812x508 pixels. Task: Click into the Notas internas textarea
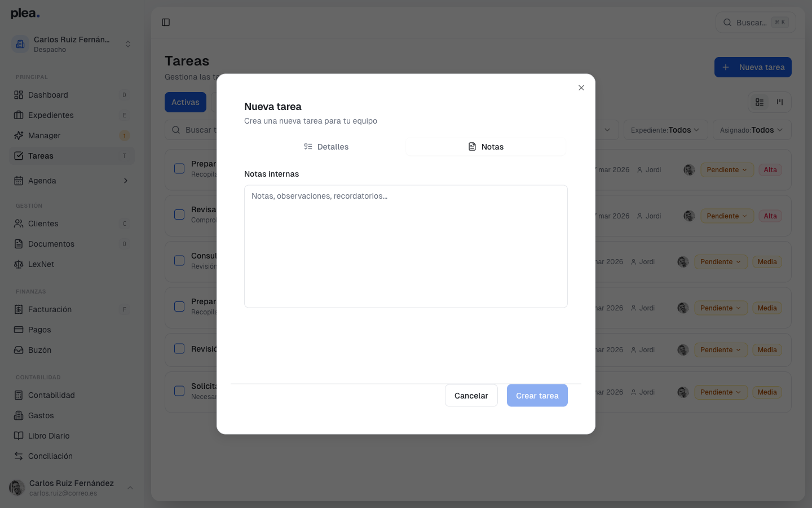click(x=406, y=247)
